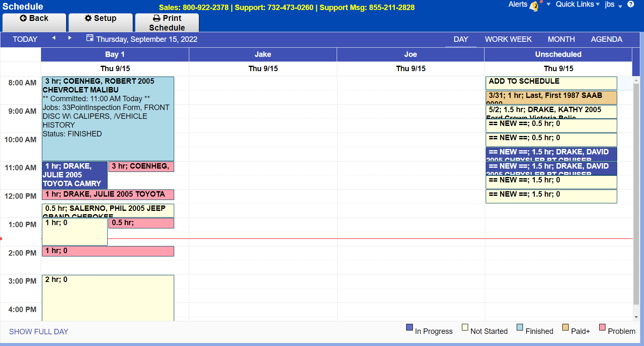Open the calendar date picker icon
This screenshot has width=644, height=346.
[x=90, y=38]
